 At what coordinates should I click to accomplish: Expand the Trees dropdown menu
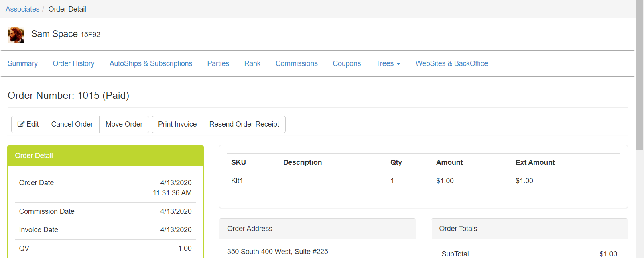(x=388, y=63)
